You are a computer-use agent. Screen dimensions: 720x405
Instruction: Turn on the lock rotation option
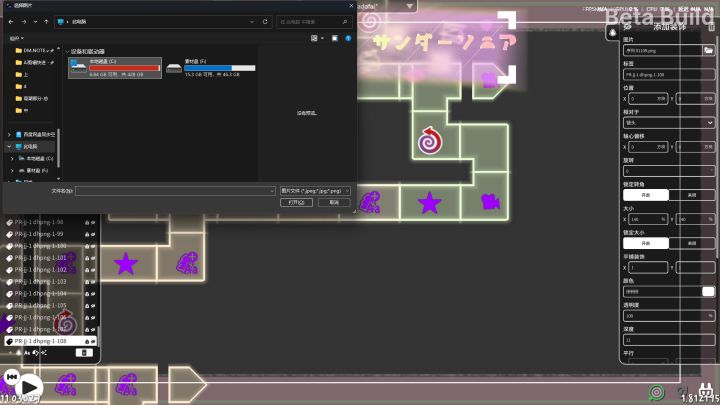point(646,195)
